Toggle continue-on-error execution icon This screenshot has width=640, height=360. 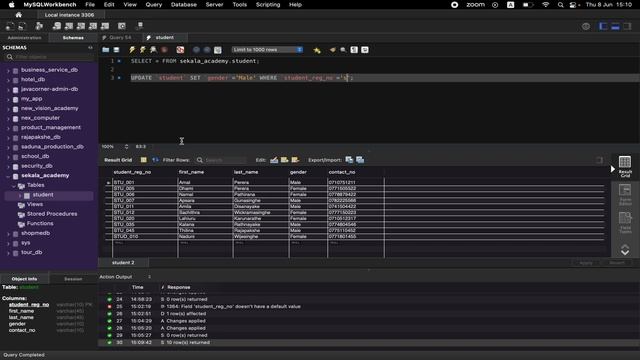(x=180, y=50)
